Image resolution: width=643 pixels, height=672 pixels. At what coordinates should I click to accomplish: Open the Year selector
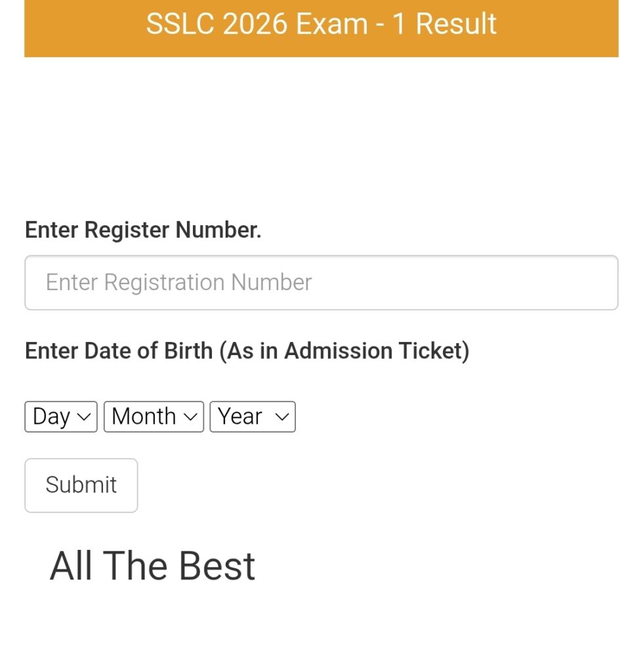coord(253,417)
